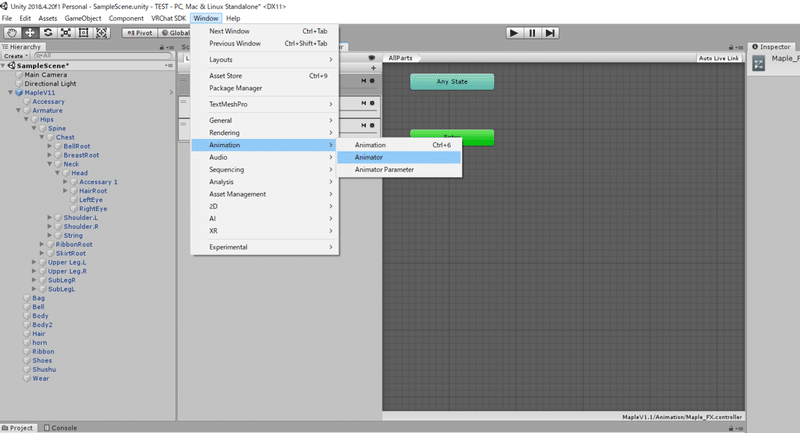Select the Rotate tool in toolbar
This screenshot has height=433, width=800.
(x=48, y=33)
